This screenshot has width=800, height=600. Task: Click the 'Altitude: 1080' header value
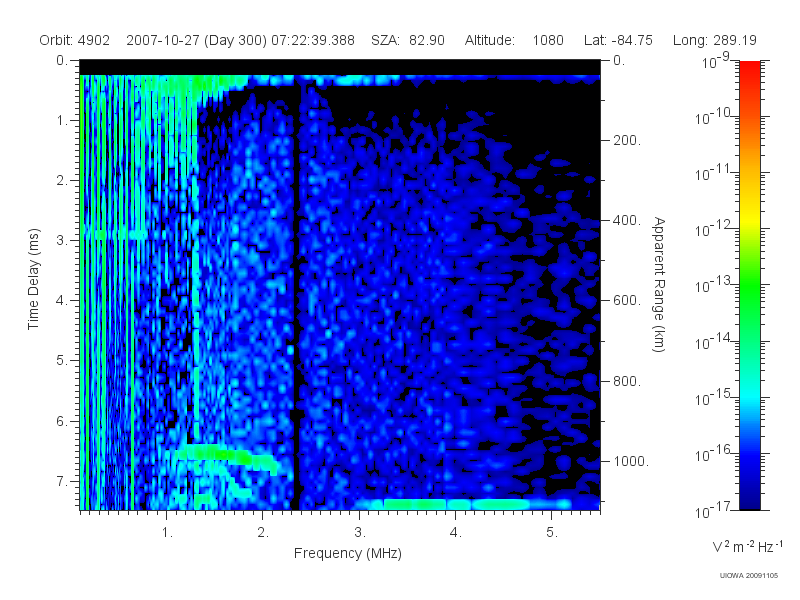pos(514,40)
